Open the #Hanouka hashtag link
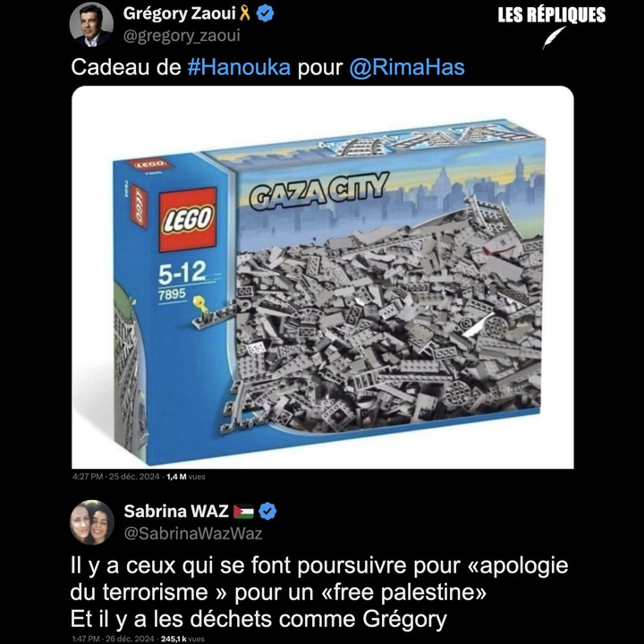644x644 pixels. click(x=239, y=67)
